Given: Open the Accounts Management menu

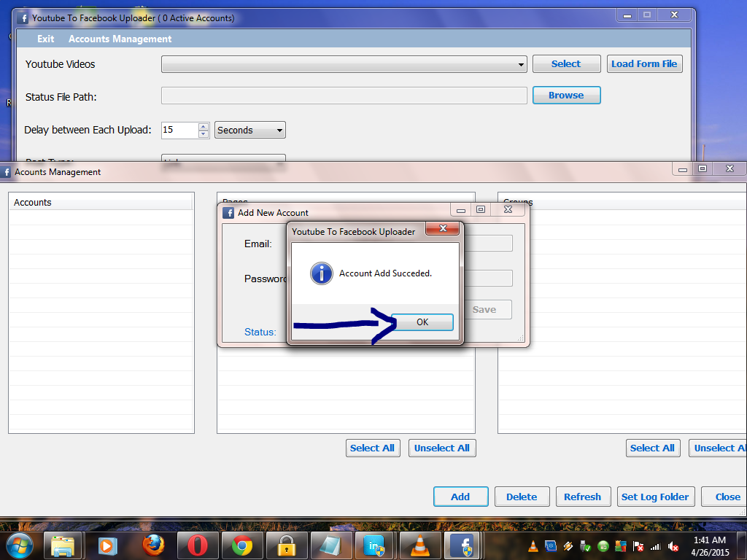Looking at the screenshot, I should point(120,39).
